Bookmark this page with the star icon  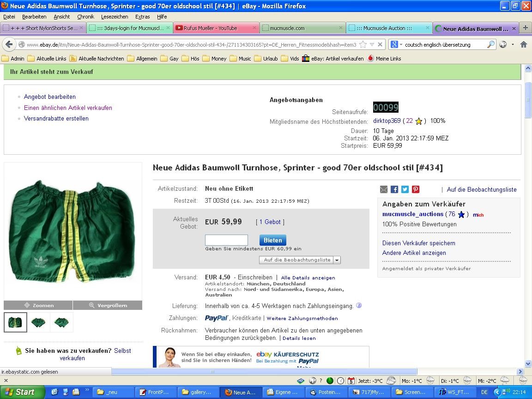[363, 44]
